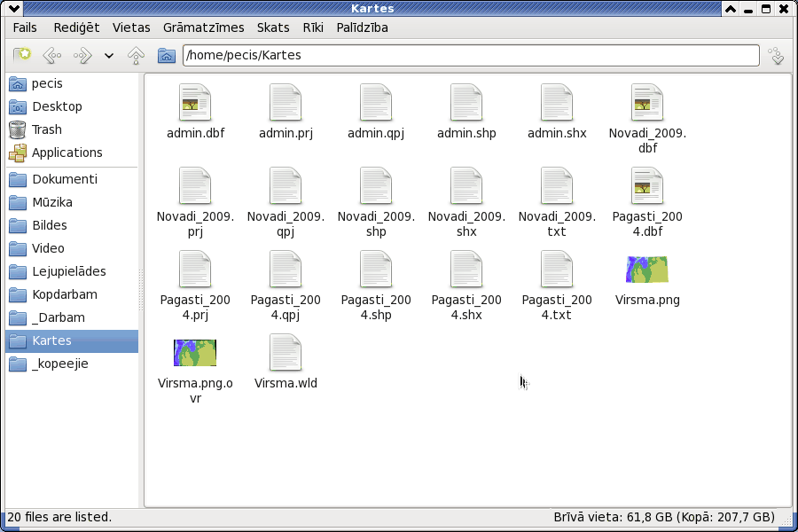Screen dimensions: 798x532
Task: Open the Lejupielādes bookmark
Action: click(72, 271)
